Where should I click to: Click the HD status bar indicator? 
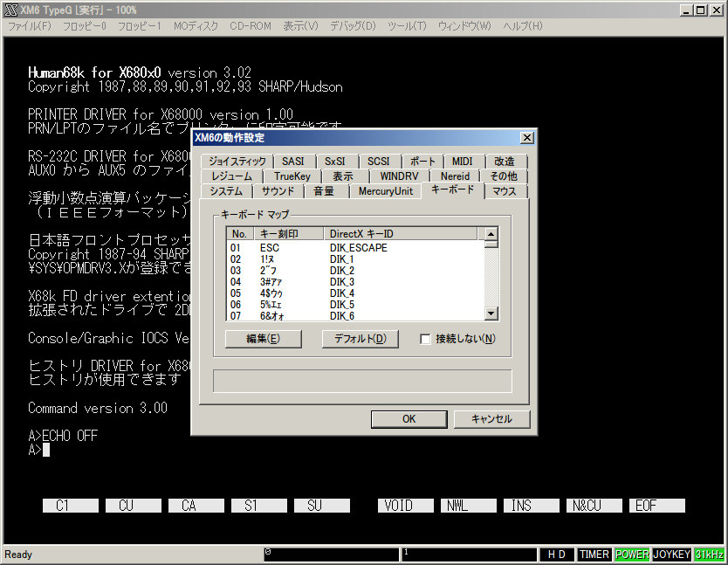coord(557,555)
